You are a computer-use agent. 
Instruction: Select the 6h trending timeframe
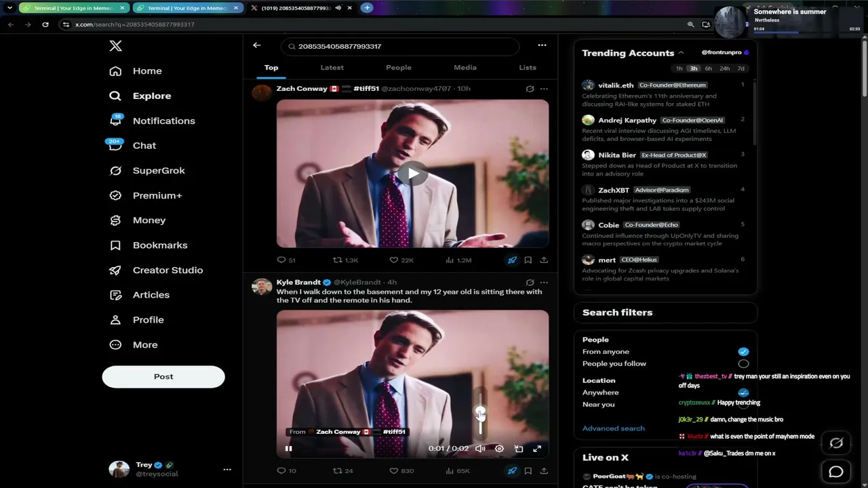pyautogui.click(x=708, y=68)
